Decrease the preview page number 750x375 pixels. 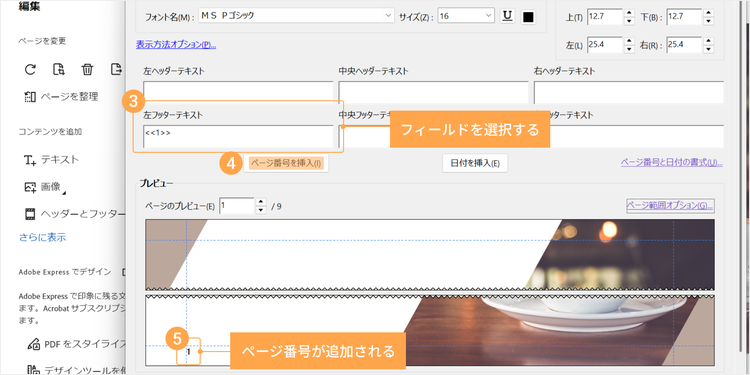(261, 210)
